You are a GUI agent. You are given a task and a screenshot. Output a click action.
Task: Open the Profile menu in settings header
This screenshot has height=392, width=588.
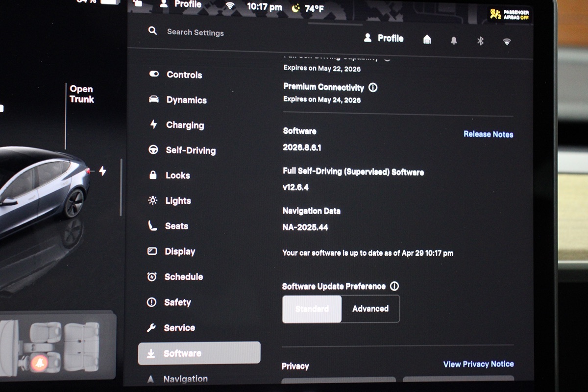click(384, 38)
